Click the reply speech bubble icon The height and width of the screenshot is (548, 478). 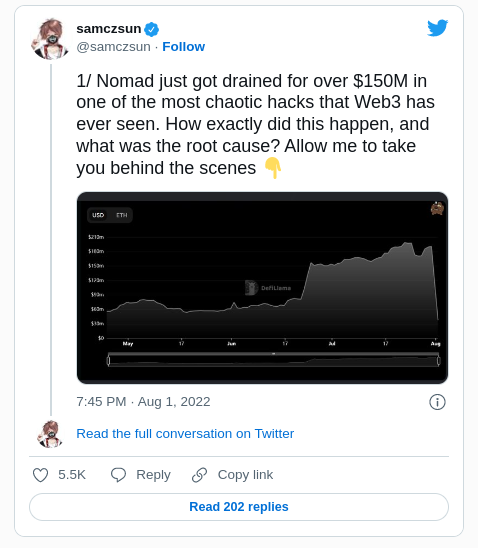point(118,475)
